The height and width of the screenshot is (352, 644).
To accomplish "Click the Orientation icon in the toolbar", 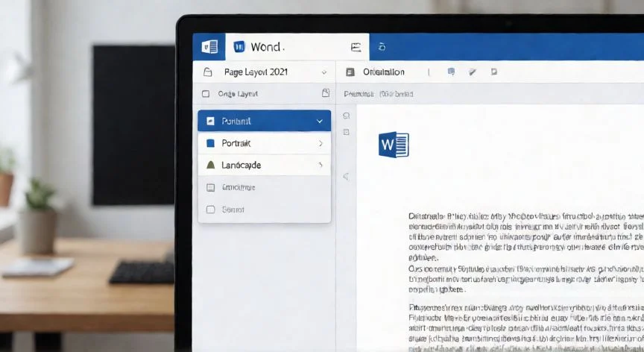I will [350, 72].
